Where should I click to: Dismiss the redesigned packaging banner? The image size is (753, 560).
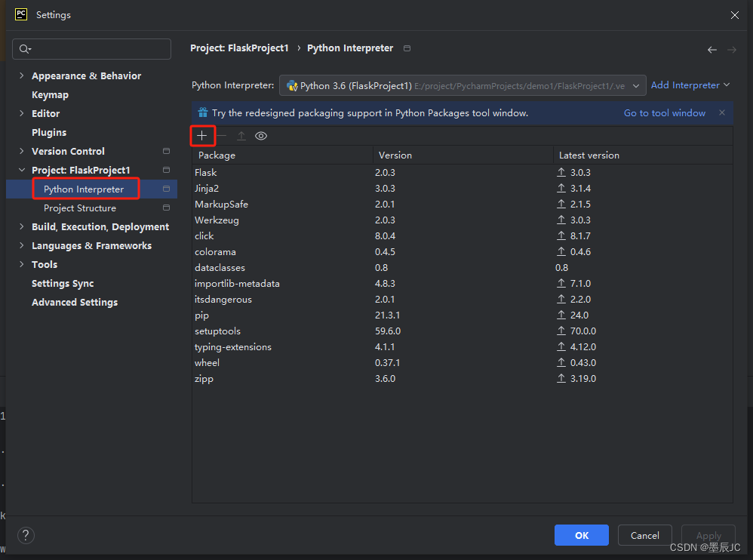(722, 112)
